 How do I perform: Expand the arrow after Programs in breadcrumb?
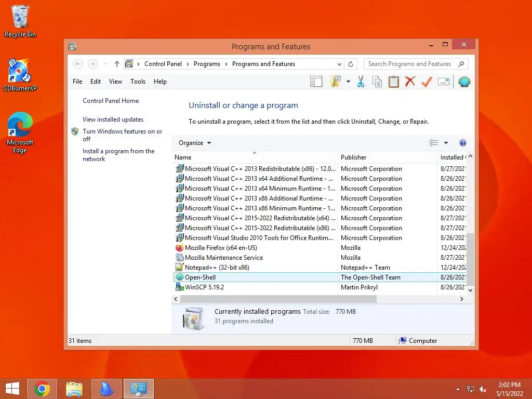tap(227, 64)
